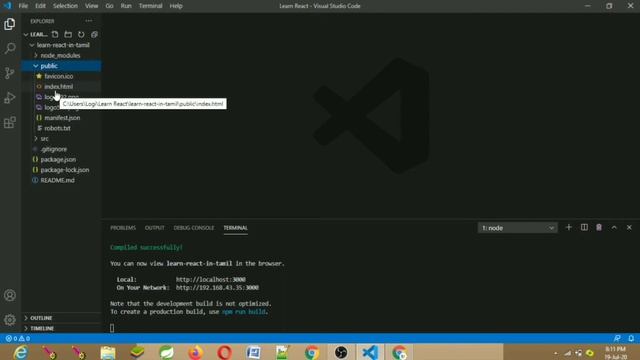Open the '1: node' terminal dropdown
This screenshot has height=360, width=640.
517,228
